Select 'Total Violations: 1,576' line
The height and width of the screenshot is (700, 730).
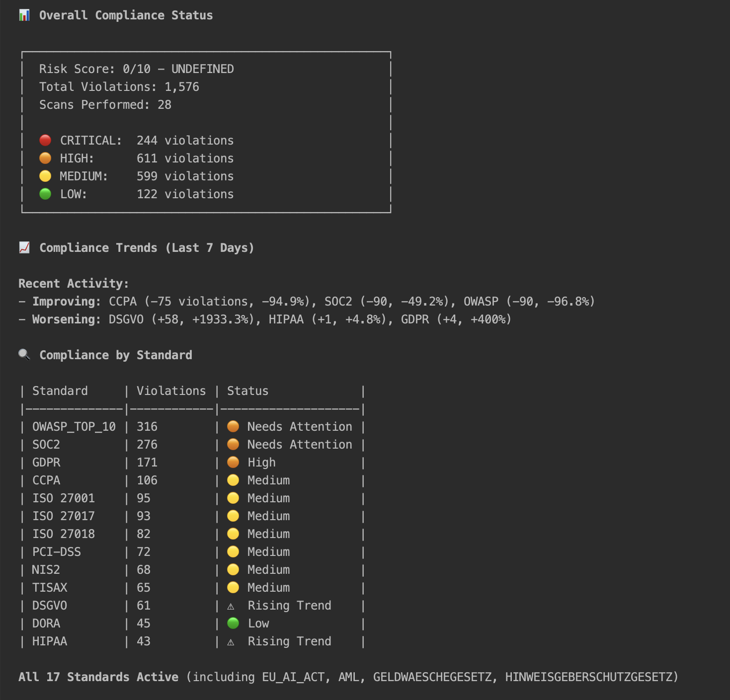(119, 87)
